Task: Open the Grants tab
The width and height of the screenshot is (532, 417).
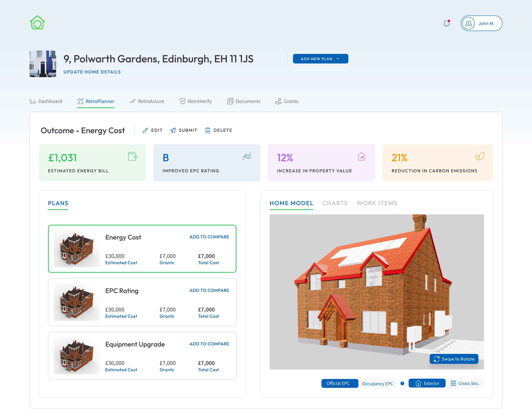Action: pyautogui.click(x=287, y=101)
